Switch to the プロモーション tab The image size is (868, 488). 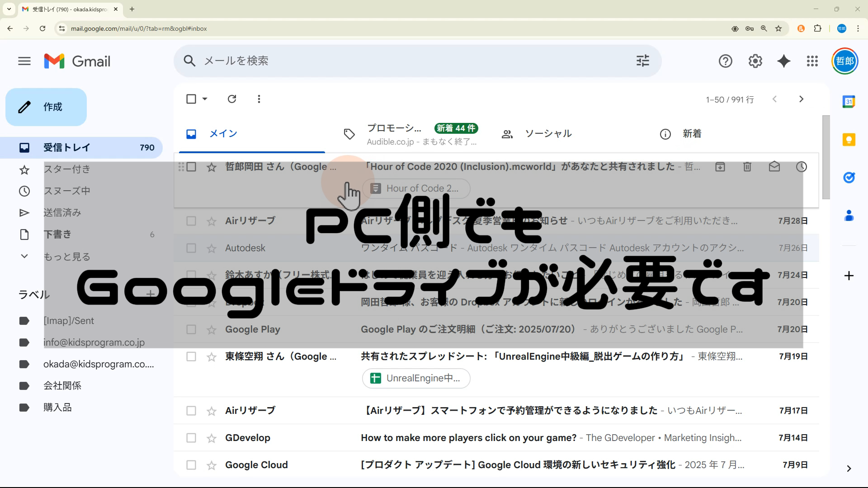(x=394, y=128)
